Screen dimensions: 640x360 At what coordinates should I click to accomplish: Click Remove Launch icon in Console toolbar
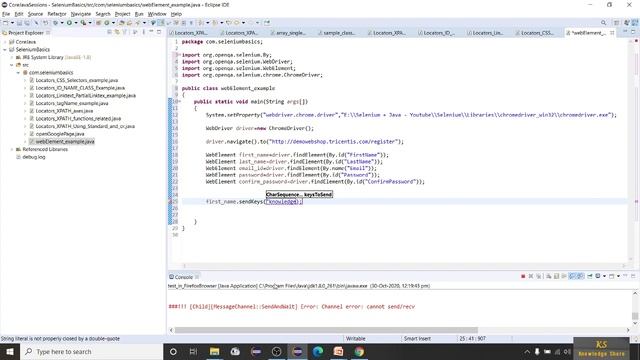click(x=531, y=276)
